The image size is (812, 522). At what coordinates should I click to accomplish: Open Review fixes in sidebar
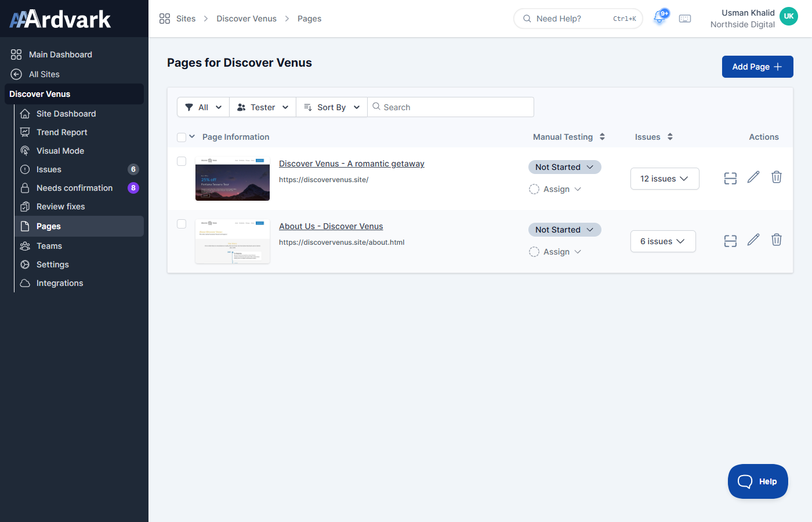coord(60,206)
